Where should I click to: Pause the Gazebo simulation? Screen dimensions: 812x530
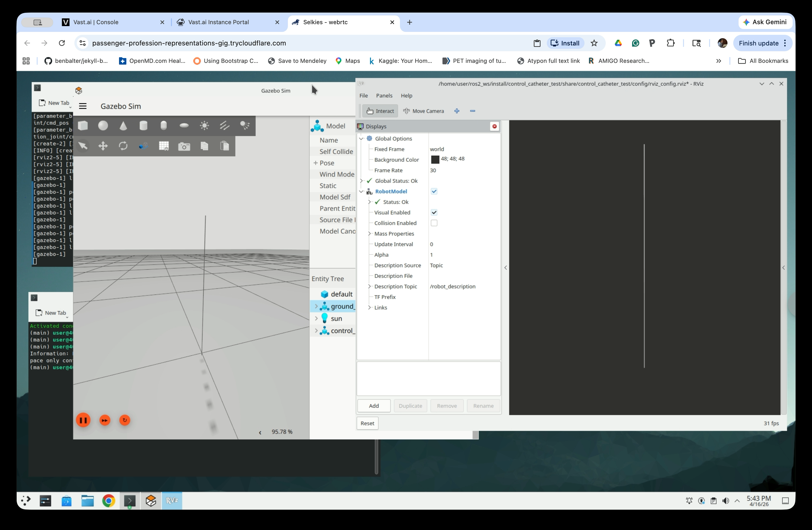[x=83, y=420]
